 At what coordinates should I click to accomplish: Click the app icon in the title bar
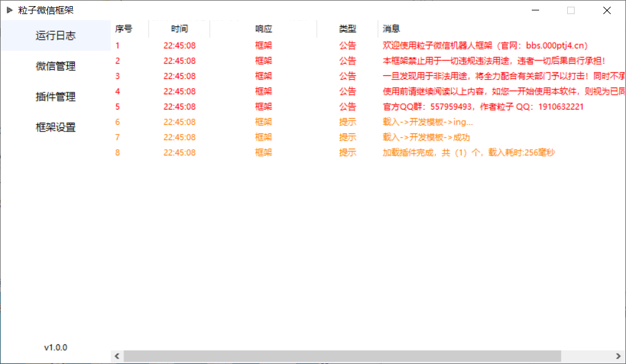tap(9, 10)
